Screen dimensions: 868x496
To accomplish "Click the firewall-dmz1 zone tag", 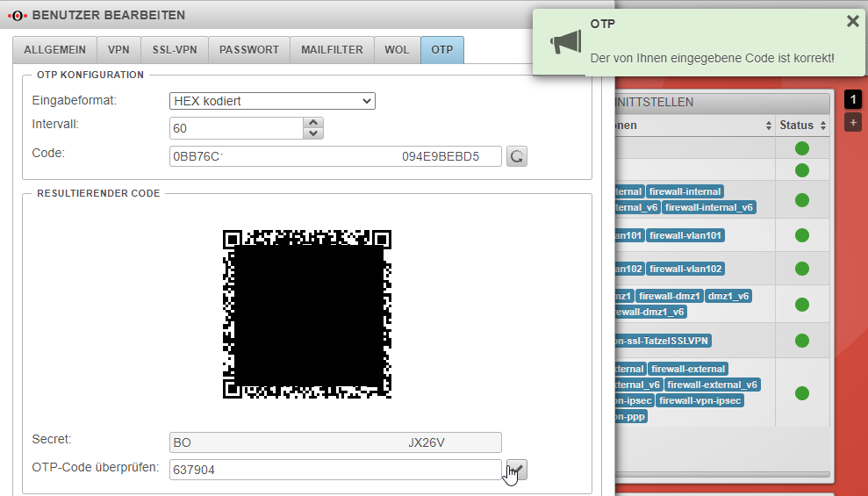I will click(x=670, y=296).
